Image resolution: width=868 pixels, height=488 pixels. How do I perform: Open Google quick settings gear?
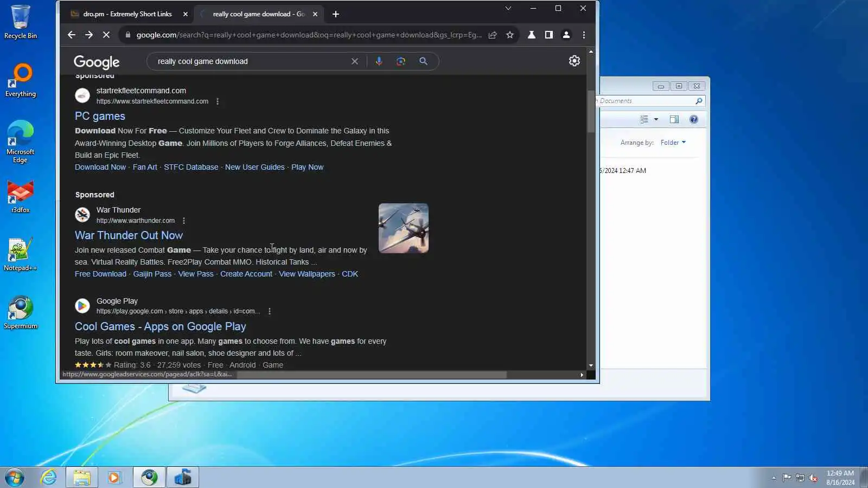click(575, 61)
